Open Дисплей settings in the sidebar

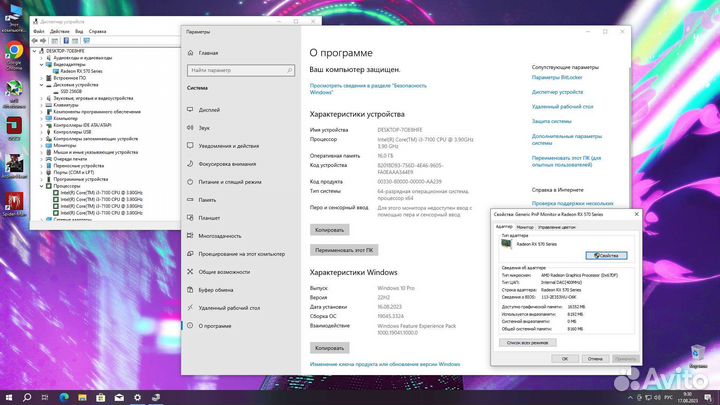click(209, 110)
